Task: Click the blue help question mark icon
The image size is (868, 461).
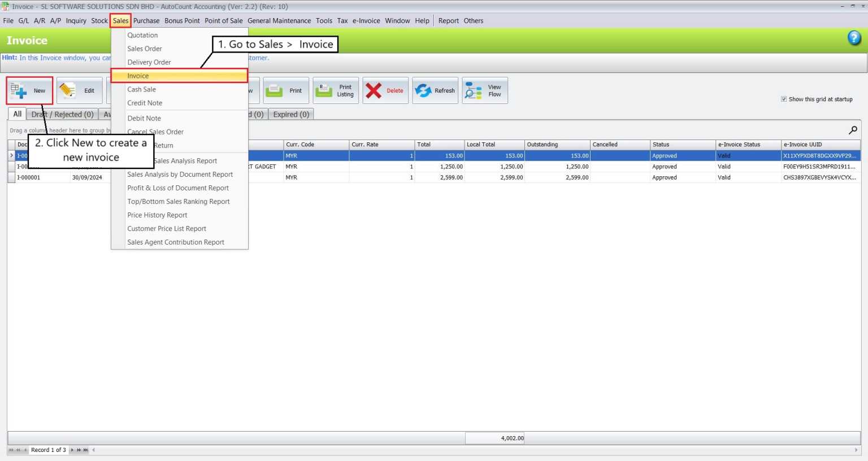Action: pos(854,38)
